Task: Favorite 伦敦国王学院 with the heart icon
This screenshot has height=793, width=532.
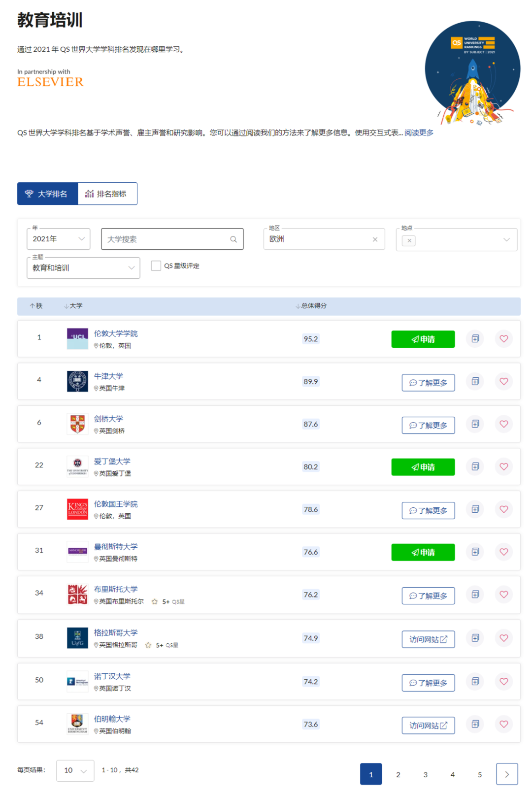Action: (x=503, y=509)
